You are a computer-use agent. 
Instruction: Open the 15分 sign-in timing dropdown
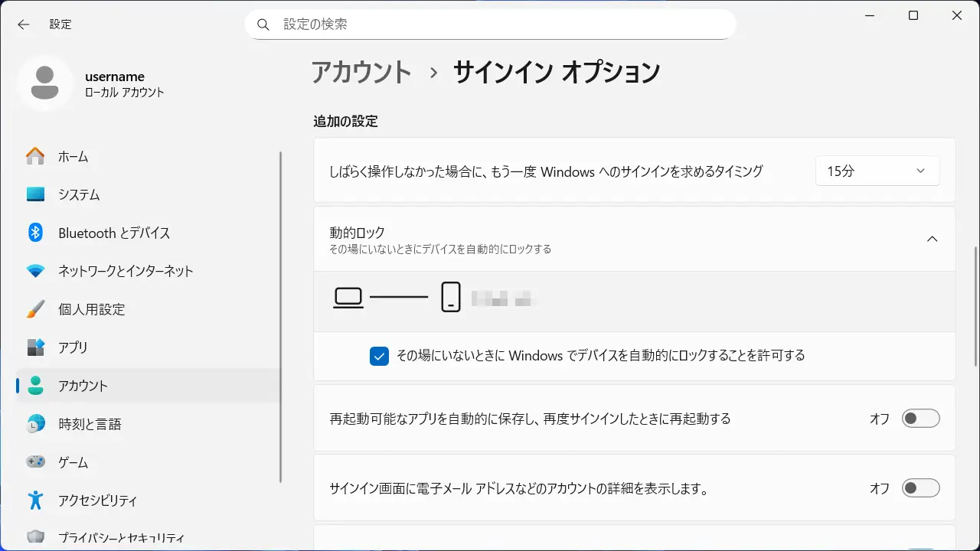877,171
